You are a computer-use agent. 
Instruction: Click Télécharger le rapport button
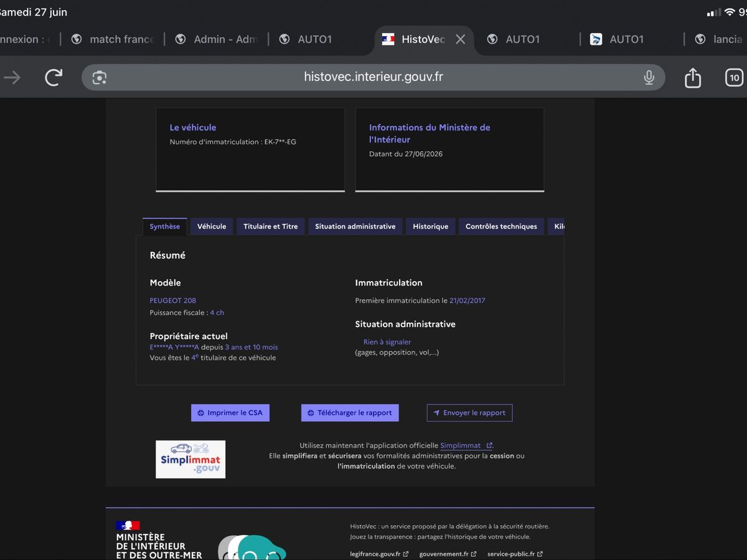pos(350,413)
